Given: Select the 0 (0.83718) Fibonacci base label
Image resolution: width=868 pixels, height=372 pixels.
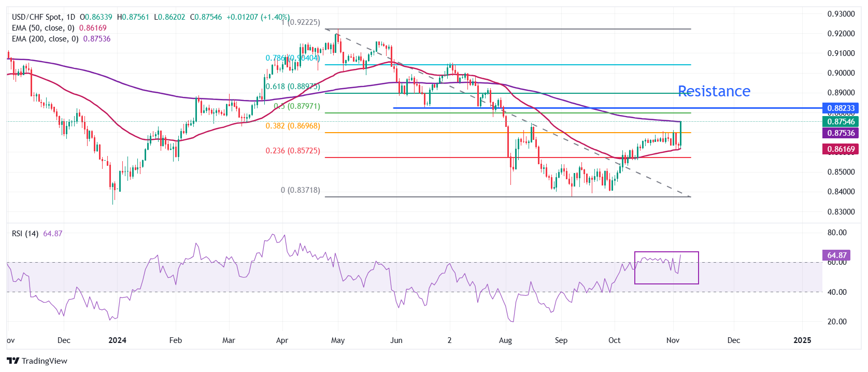Looking at the screenshot, I should 301,190.
